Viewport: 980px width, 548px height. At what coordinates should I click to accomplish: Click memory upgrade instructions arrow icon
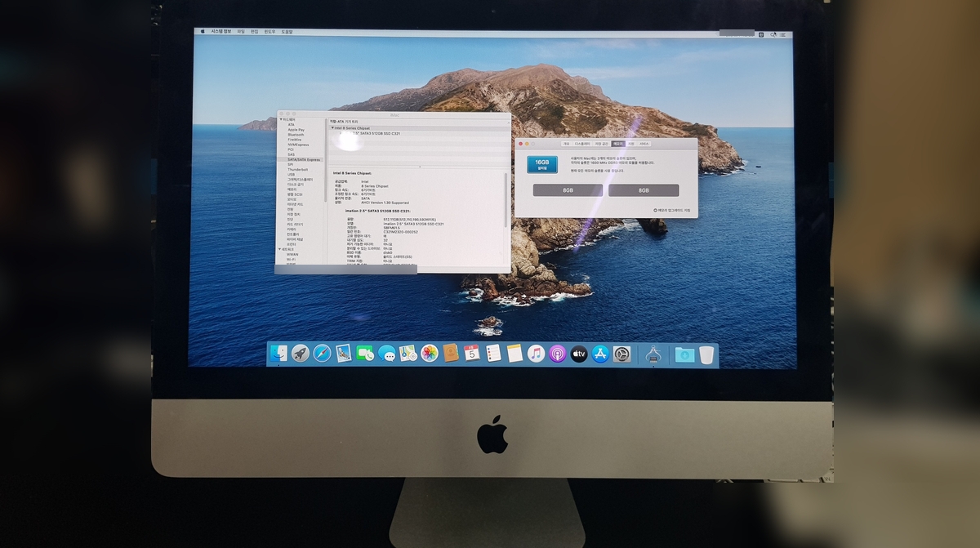click(655, 210)
